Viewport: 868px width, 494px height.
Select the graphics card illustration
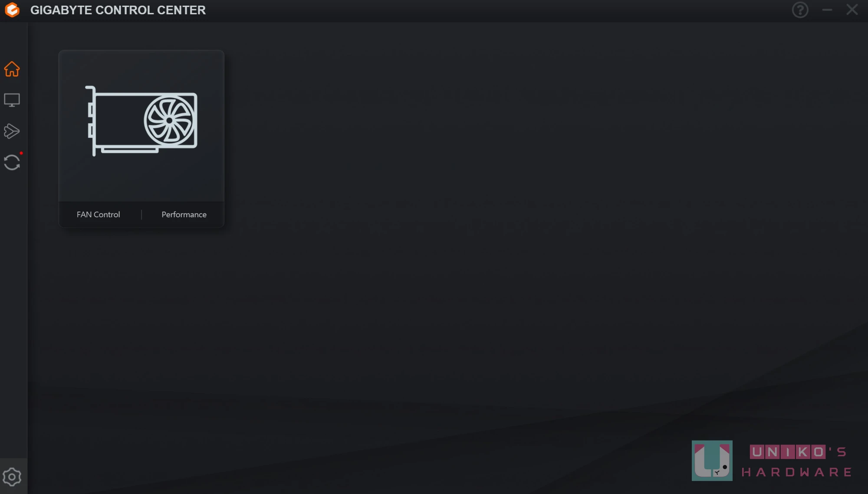point(141,121)
